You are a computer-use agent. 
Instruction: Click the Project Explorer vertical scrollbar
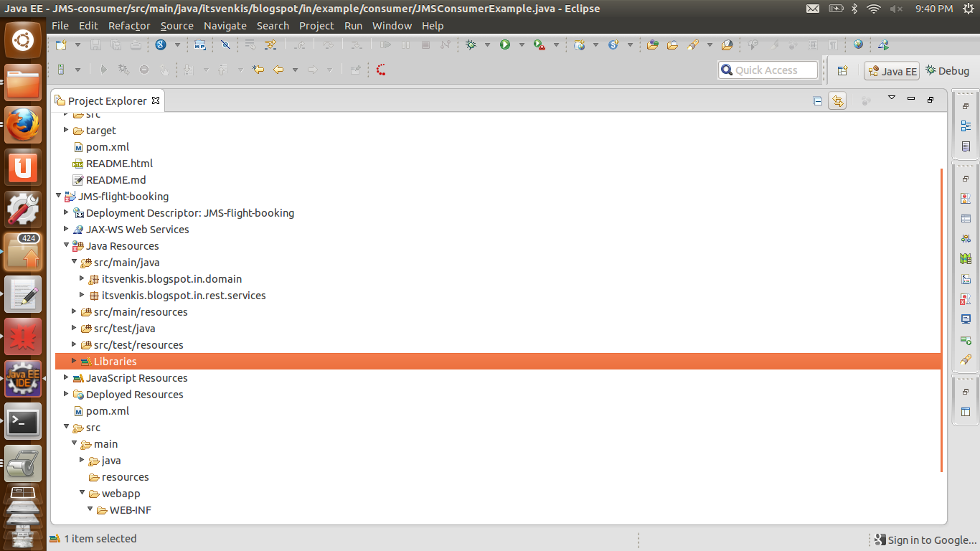[941, 320]
